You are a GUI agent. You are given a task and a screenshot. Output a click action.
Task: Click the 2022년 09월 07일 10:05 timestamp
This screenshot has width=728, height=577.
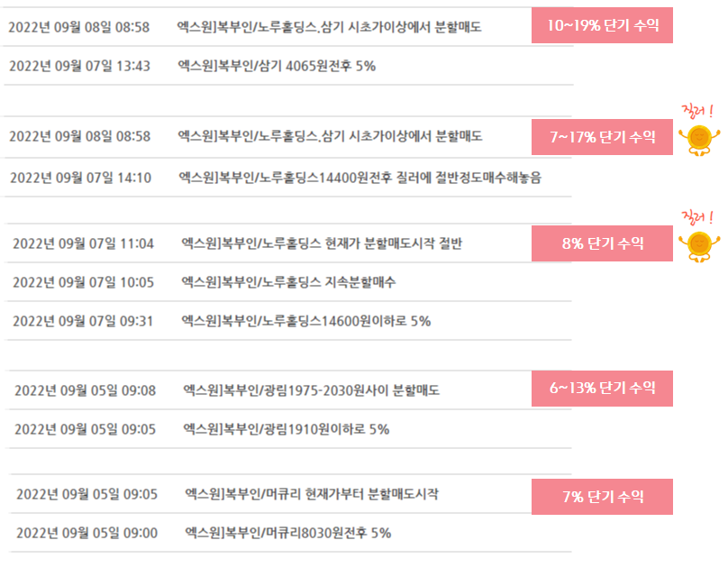(83, 282)
